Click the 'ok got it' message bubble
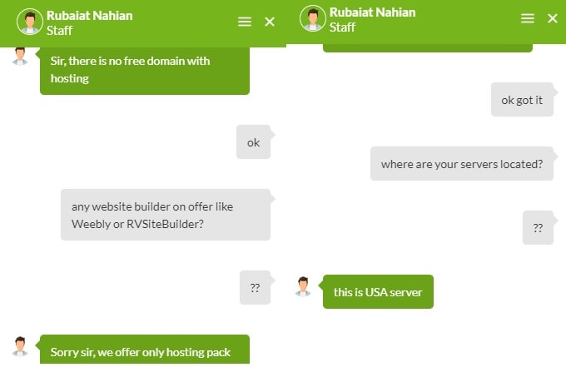The image size is (566, 392). (x=522, y=99)
